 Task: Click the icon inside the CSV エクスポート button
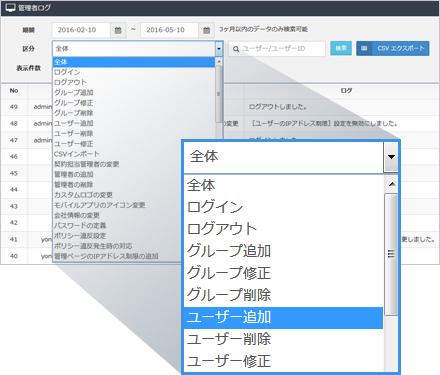coord(364,49)
